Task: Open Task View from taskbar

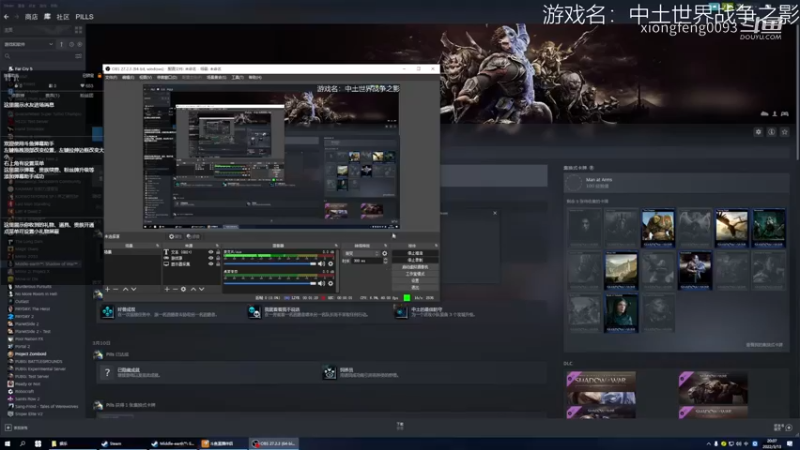Action: point(38,444)
